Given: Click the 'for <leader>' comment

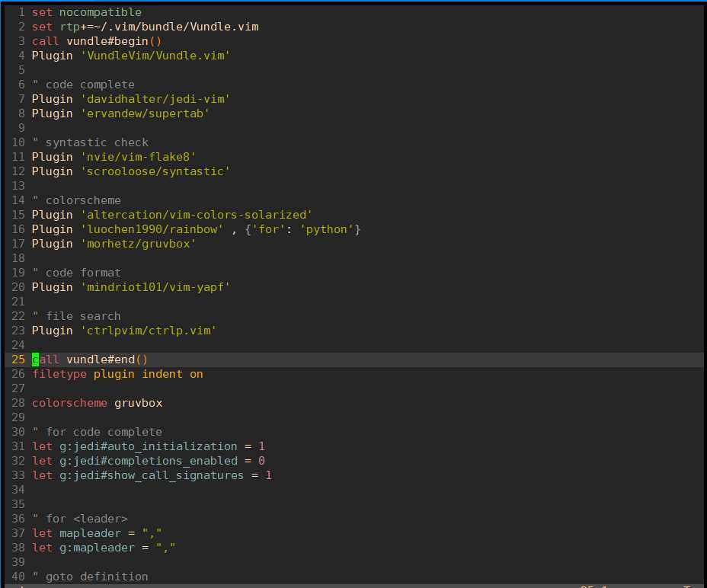Looking at the screenshot, I should [80, 519].
